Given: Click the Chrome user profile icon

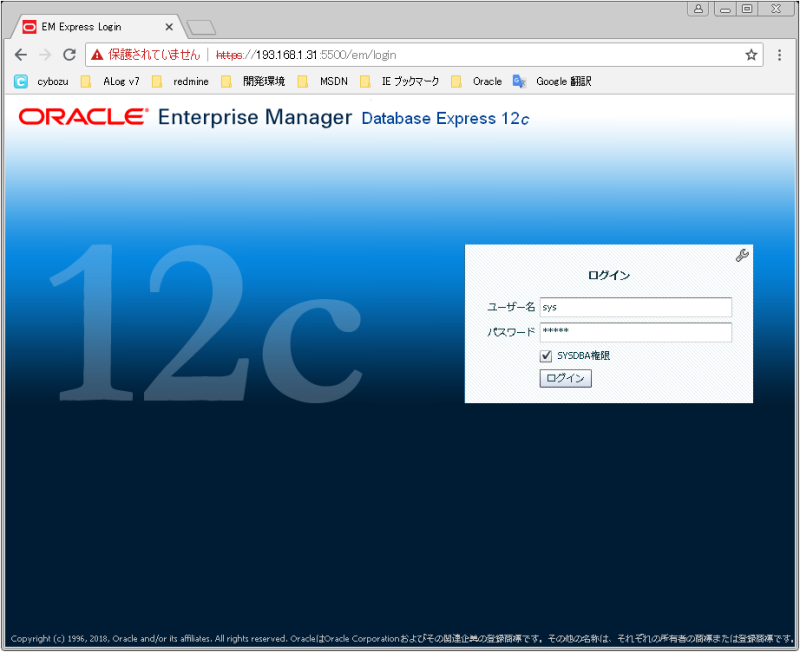Looking at the screenshot, I should (x=698, y=9).
